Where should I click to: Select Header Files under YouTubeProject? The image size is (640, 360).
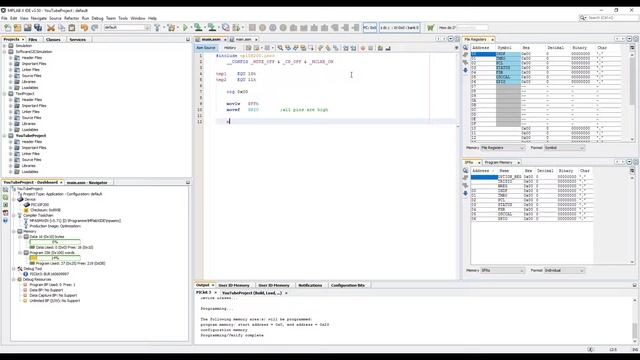pyautogui.click(x=32, y=142)
